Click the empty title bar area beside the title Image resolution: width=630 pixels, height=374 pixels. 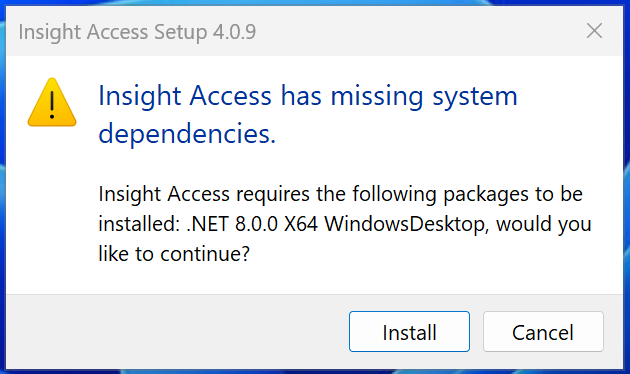coord(418,32)
